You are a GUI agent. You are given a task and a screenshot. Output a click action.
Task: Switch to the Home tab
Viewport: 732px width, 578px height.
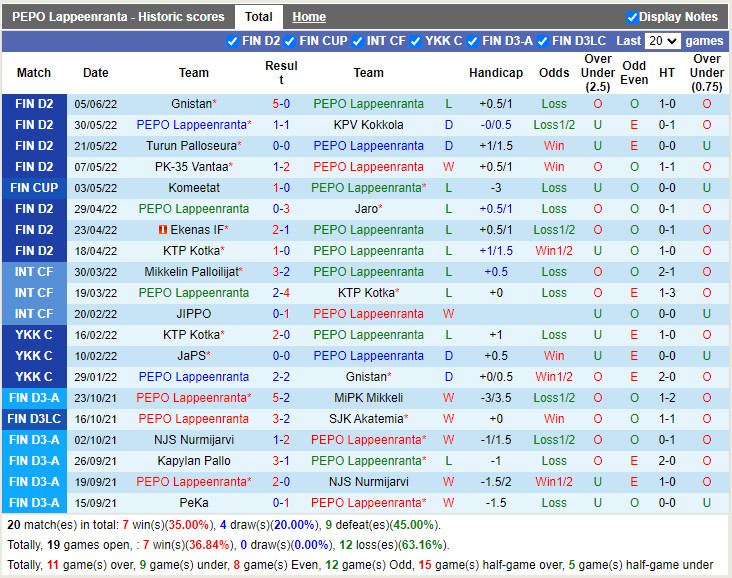(309, 17)
